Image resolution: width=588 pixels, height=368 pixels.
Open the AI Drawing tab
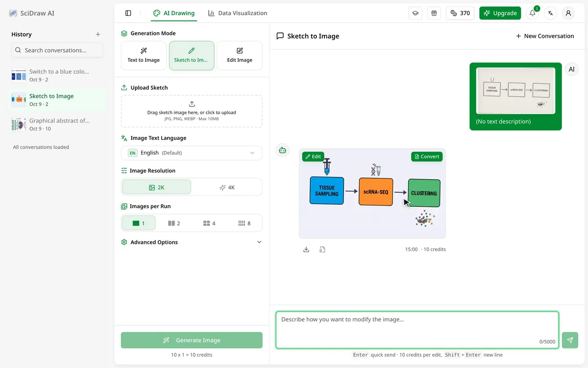coord(174,13)
